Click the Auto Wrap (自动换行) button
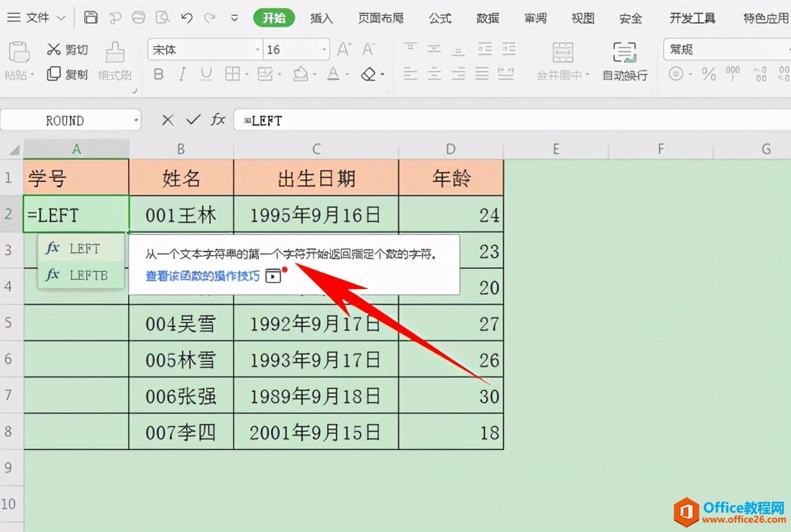The height and width of the screenshot is (532, 791). point(625,62)
